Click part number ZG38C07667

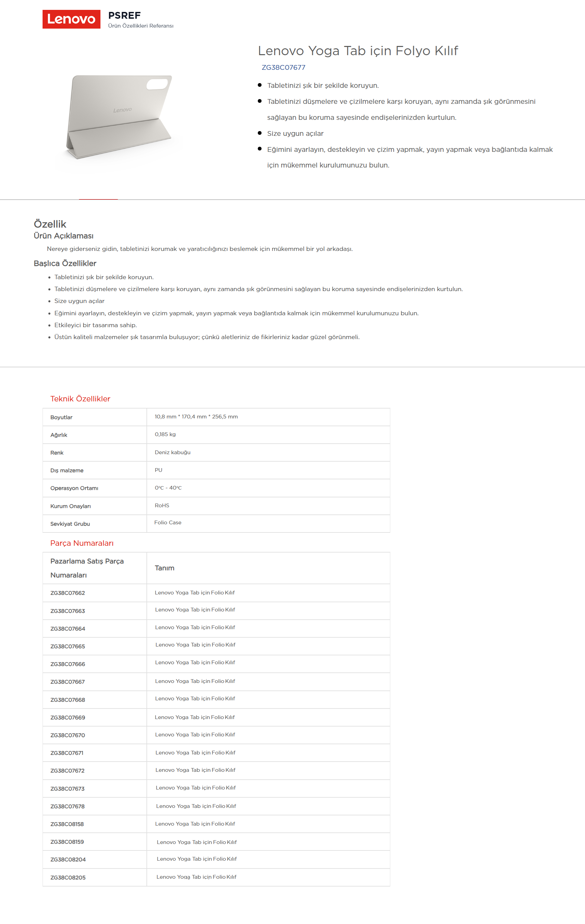(x=67, y=682)
